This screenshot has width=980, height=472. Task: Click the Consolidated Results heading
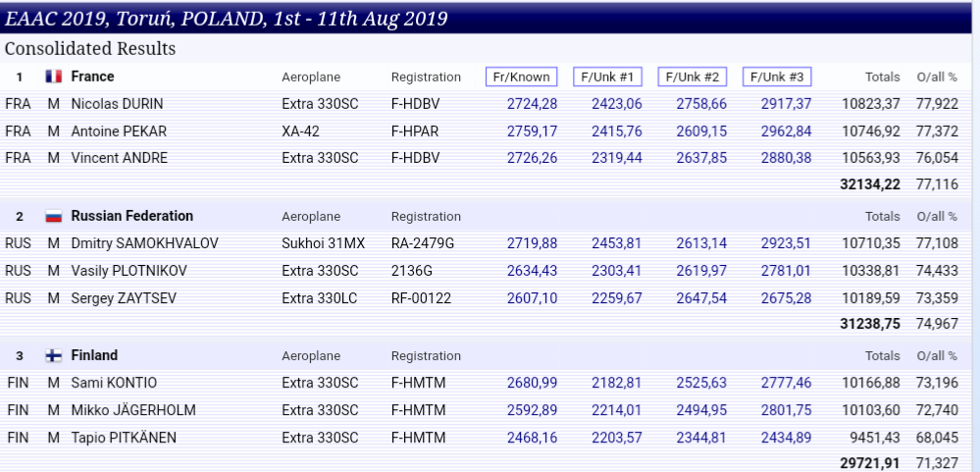(90, 48)
